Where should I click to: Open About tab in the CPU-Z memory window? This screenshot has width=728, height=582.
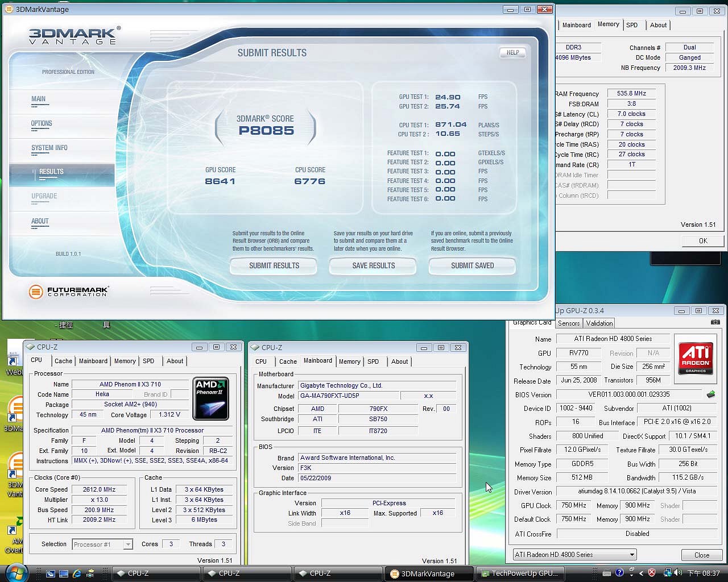[658, 25]
